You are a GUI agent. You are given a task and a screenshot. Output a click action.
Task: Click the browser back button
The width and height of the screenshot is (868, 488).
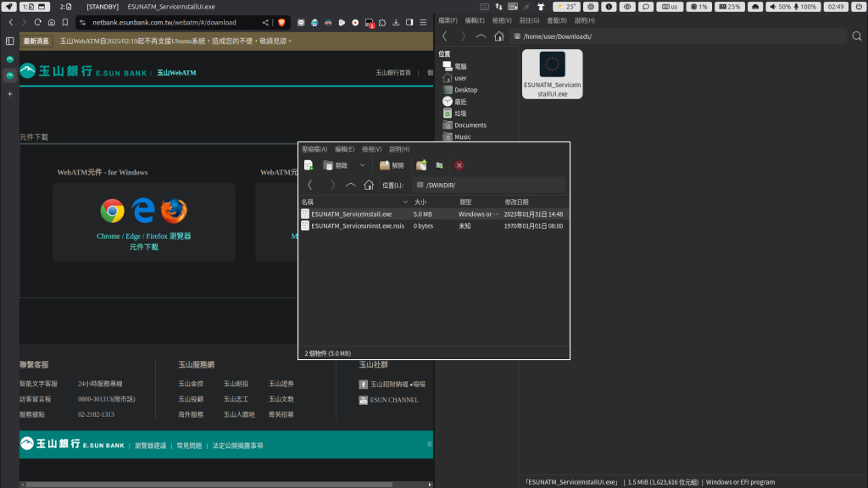pyautogui.click(x=11, y=23)
